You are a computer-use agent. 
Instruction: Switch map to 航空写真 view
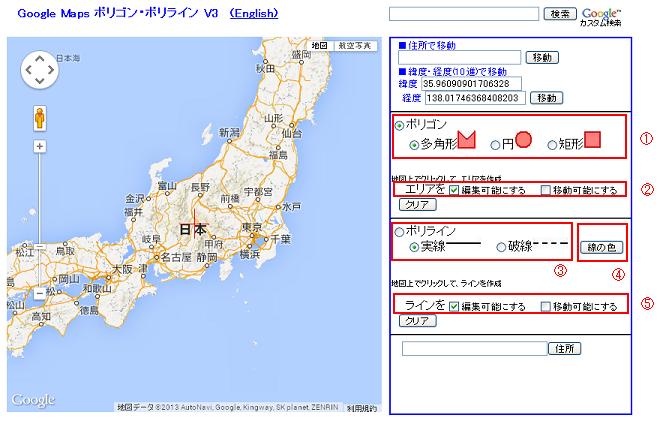tap(355, 46)
